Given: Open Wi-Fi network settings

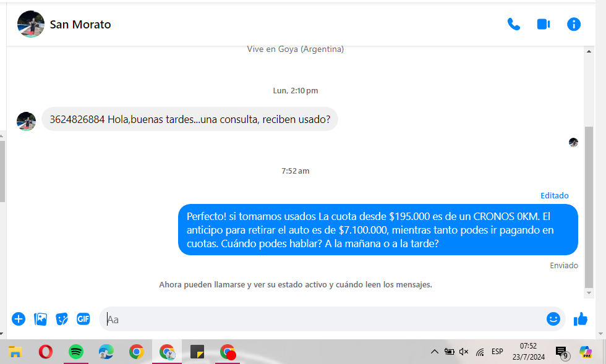Looking at the screenshot, I should (x=480, y=352).
